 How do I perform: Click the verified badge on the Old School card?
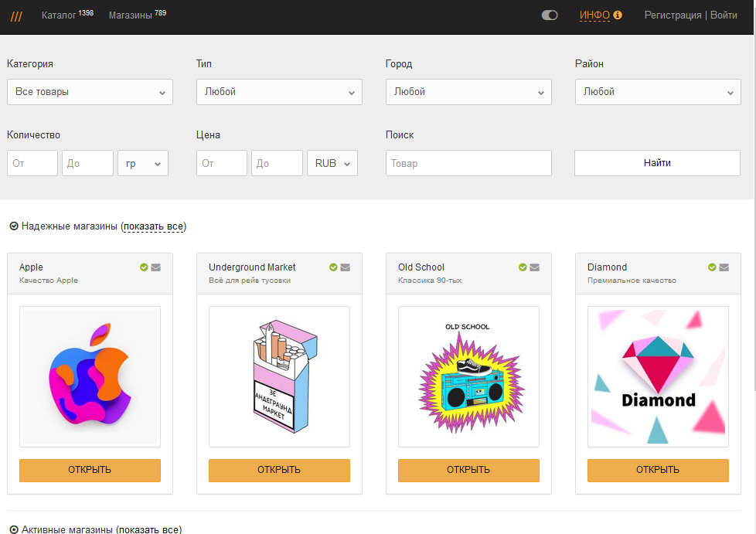pos(523,267)
